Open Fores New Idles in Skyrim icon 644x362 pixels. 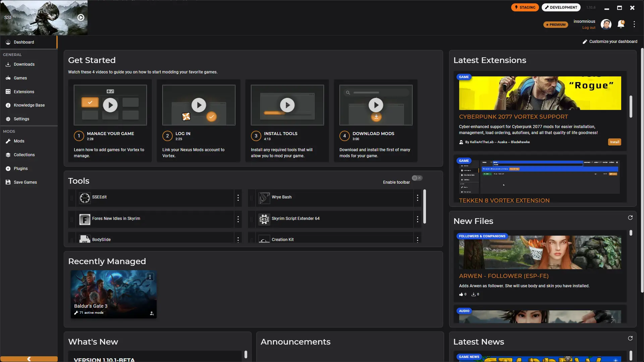tap(85, 219)
